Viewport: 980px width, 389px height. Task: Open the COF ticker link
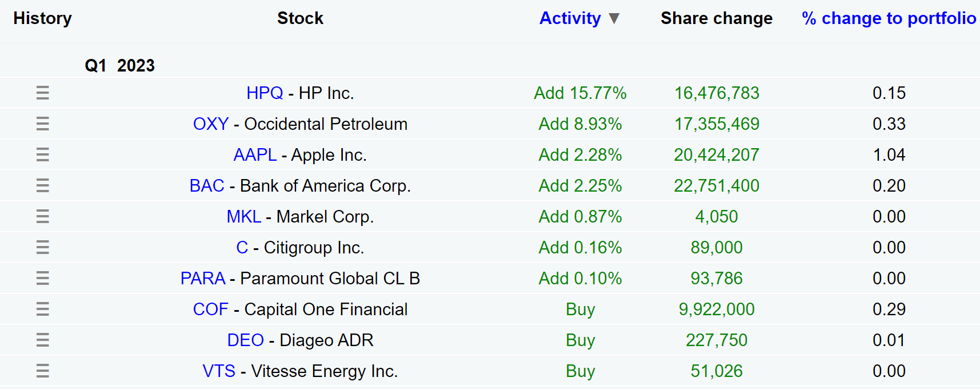click(211, 309)
